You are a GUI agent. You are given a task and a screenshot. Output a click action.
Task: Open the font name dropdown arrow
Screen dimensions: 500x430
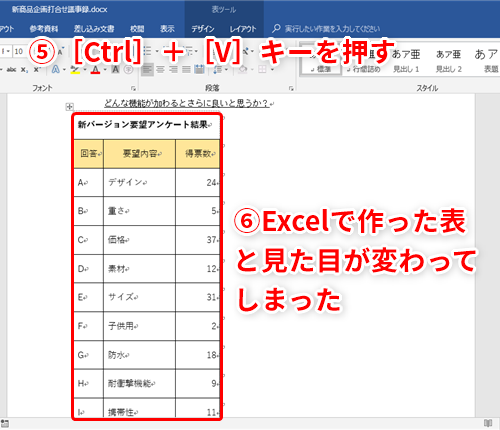[8, 51]
